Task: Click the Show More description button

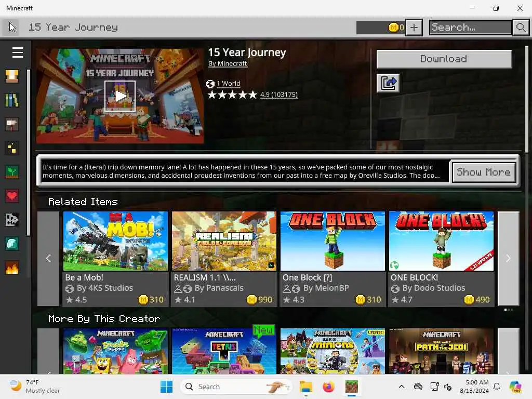Action: click(484, 172)
